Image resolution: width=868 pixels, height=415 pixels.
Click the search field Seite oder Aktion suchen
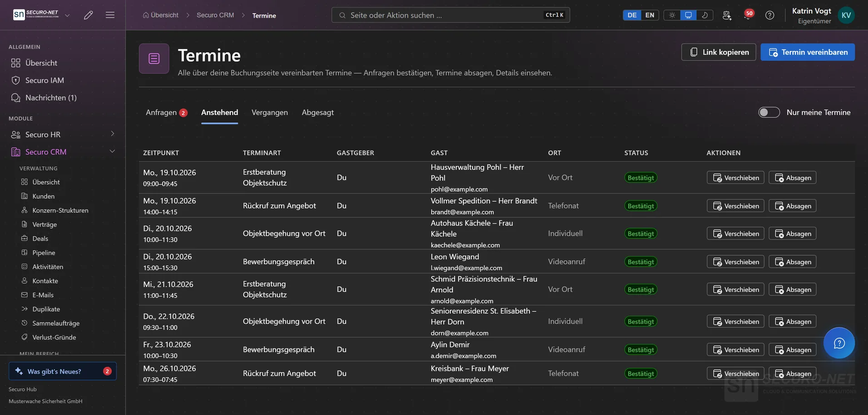tap(450, 15)
